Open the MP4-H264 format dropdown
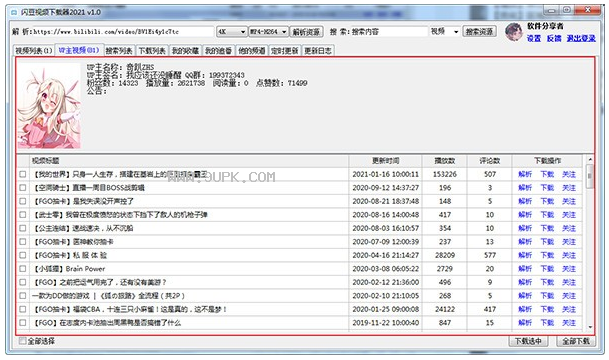This screenshot has width=609, height=360. pyautogui.click(x=268, y=32)
